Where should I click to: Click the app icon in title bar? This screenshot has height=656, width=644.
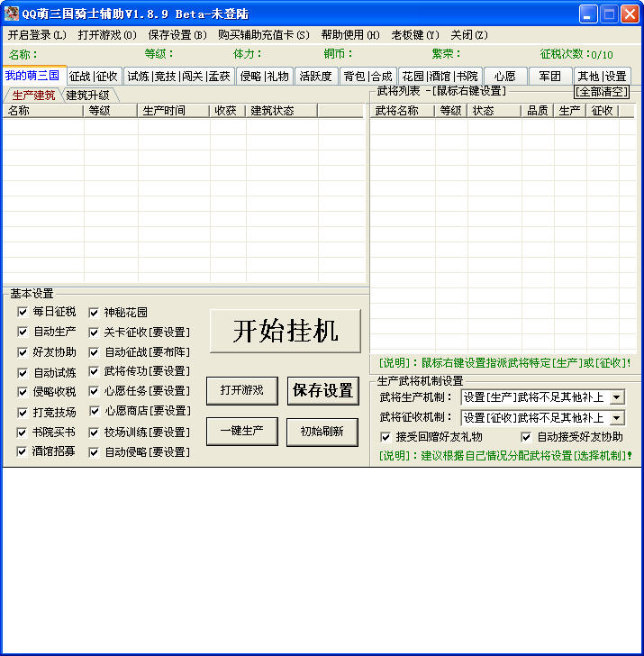[x=12, y=14]
